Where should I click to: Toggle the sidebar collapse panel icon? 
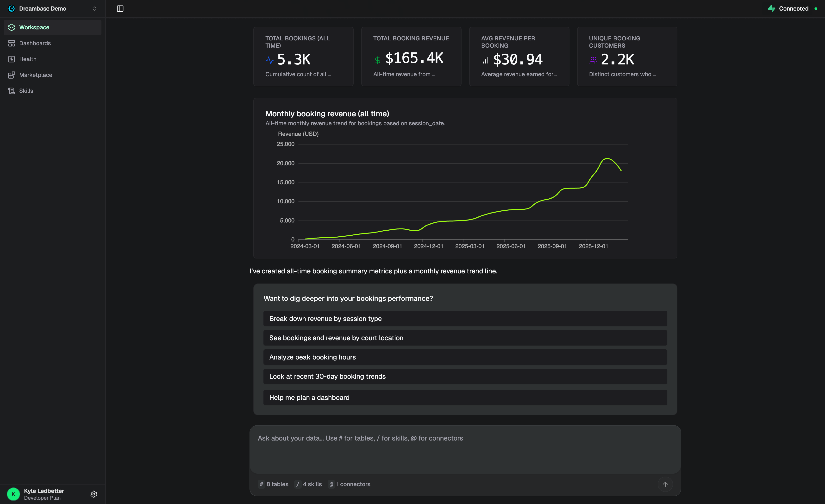(x=120, y=9)
